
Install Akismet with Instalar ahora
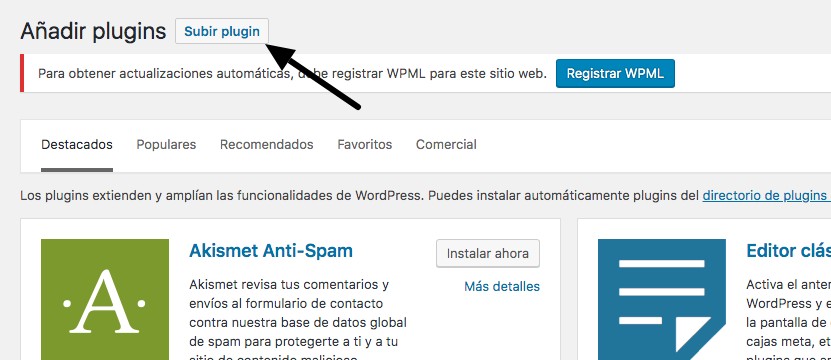coord(488,253)
